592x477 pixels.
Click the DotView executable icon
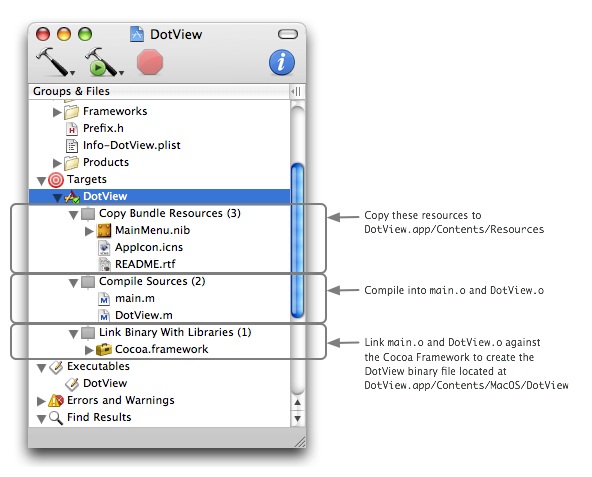point(72,384)
